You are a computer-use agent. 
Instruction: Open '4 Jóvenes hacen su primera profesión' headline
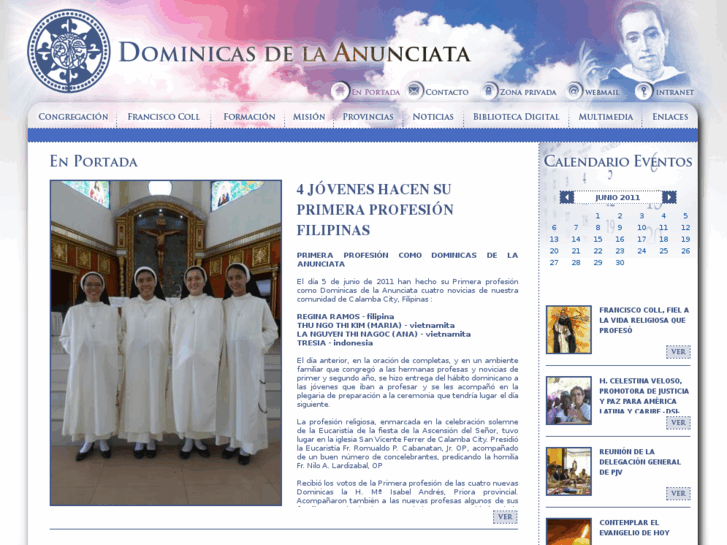(x=375, y=209)
